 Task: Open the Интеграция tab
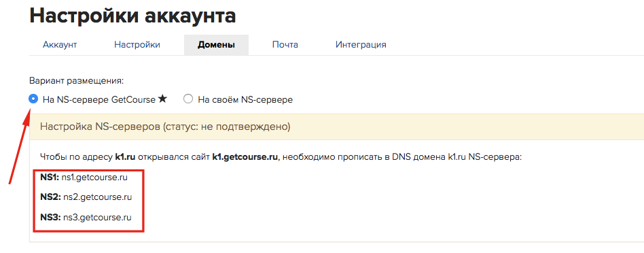click(361, 44)
